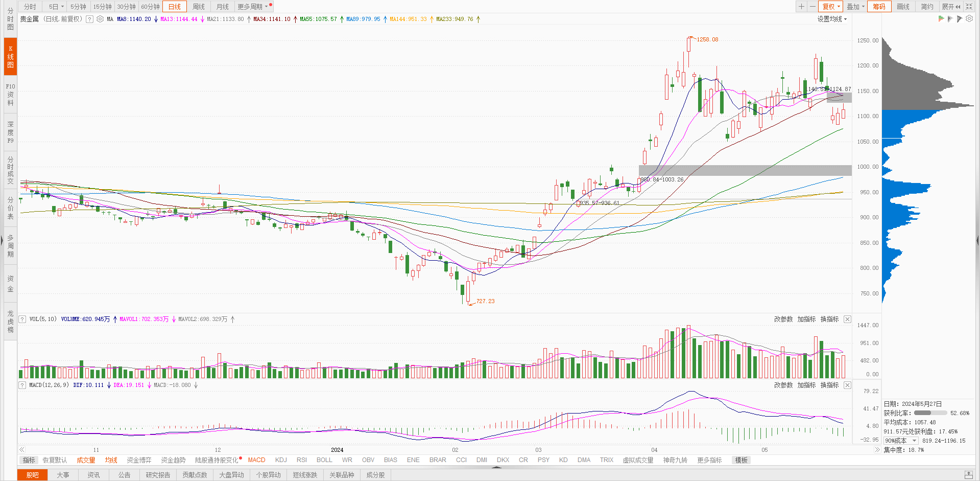Click 恢复默认 in indicator bar
Image resolution: width=980 pixels, height=481 pixels.
pyautogui.click(x=55, y=460)
